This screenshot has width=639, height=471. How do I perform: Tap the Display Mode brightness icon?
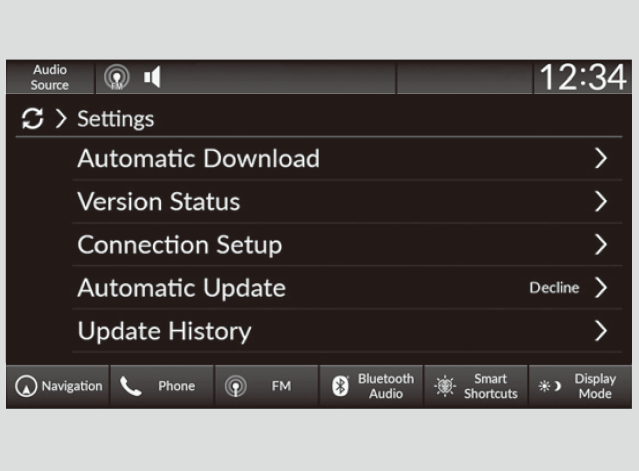[549, 387]
